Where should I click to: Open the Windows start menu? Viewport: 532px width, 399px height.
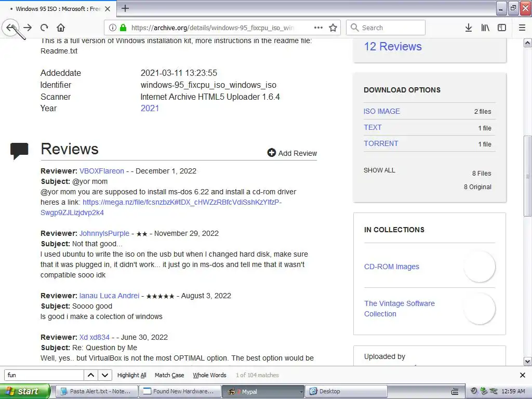24,391
